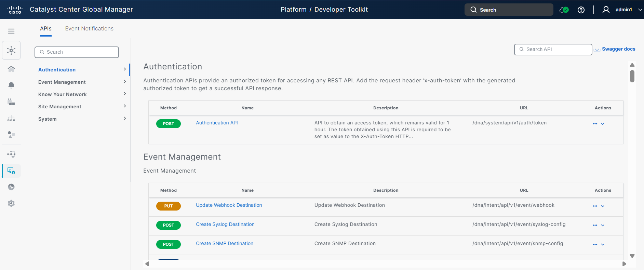Click the POST badge for Authentication API
Image resolution: width=644 pixels, height=270 pixels.
169,124
